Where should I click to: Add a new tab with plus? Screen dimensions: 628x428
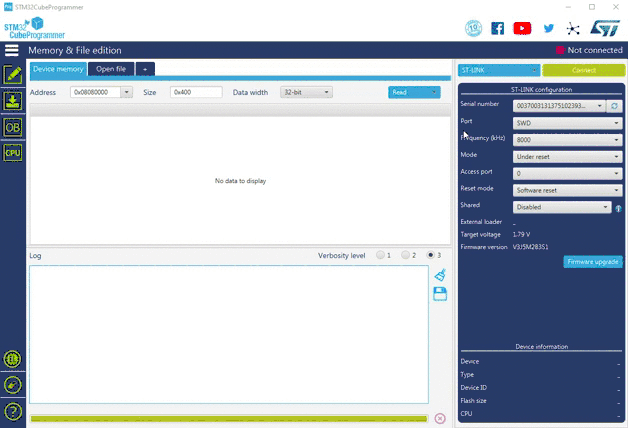145,69
